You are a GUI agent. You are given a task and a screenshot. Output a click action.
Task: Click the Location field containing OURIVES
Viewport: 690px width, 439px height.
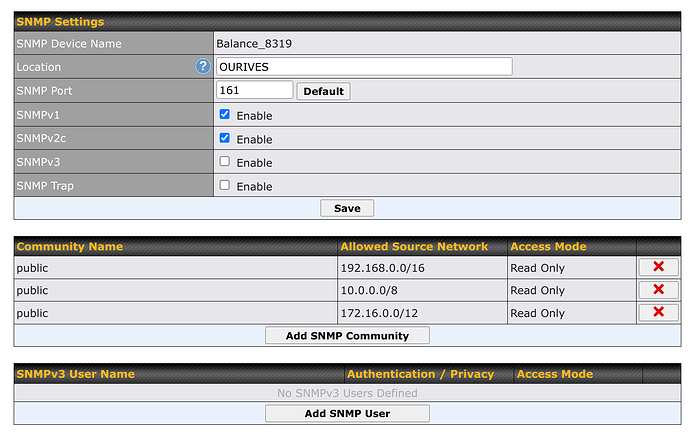tap(364, 67)
